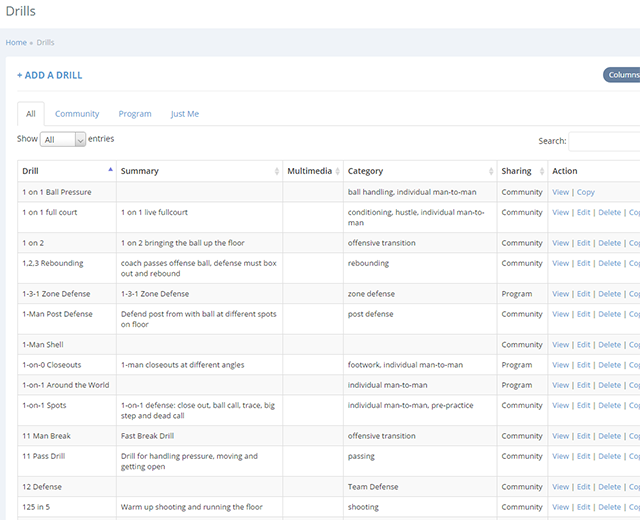The width and height of the screenshot is (640, 520).
Task: View the 1 on 1 Ball Pressure drill
Action: tap(560, 192)
